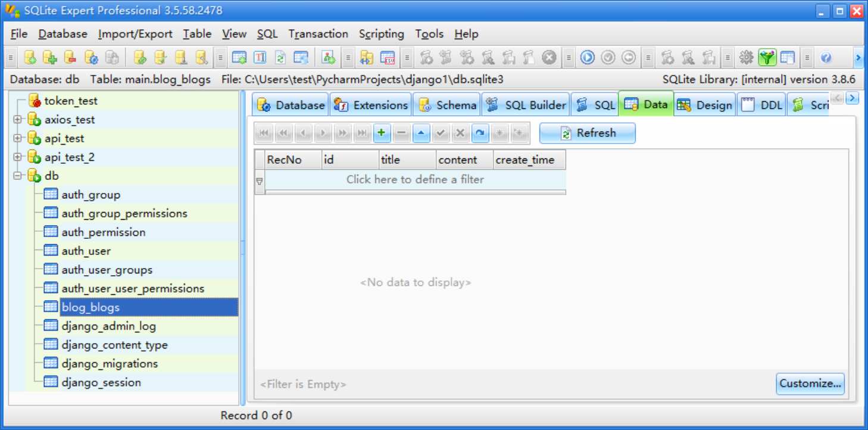Click the Options gear toolbar icon
Image resolution: width=868 pixels, height=430 pixels.
tap(746, 58)
